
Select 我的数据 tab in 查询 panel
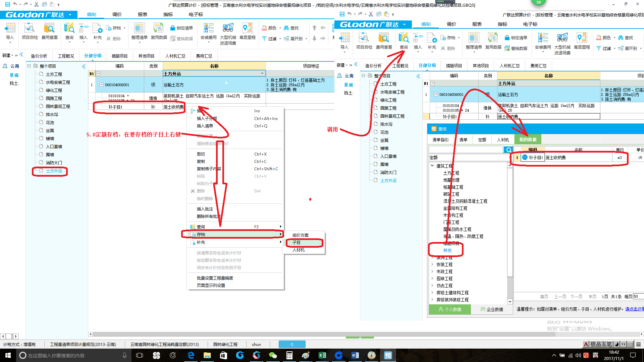tap(528, 139)
